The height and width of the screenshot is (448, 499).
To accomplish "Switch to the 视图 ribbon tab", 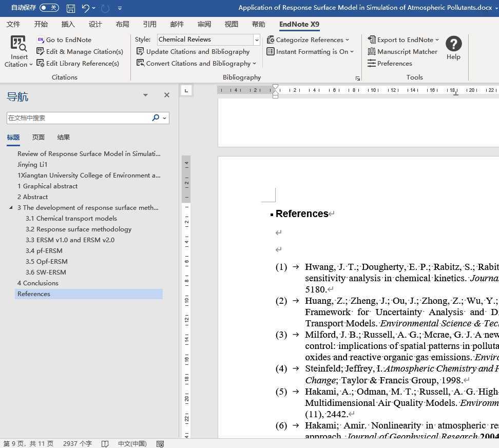I will point(232,24).
